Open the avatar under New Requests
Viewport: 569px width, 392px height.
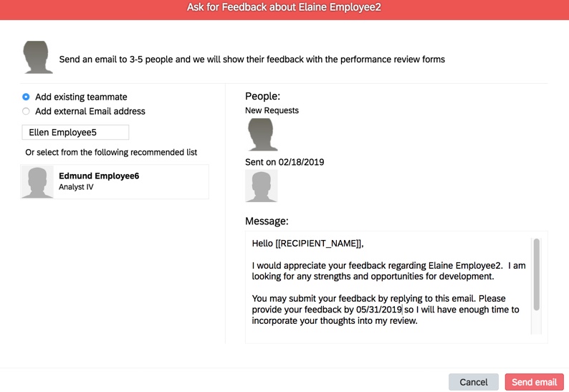tap(262, 135)
